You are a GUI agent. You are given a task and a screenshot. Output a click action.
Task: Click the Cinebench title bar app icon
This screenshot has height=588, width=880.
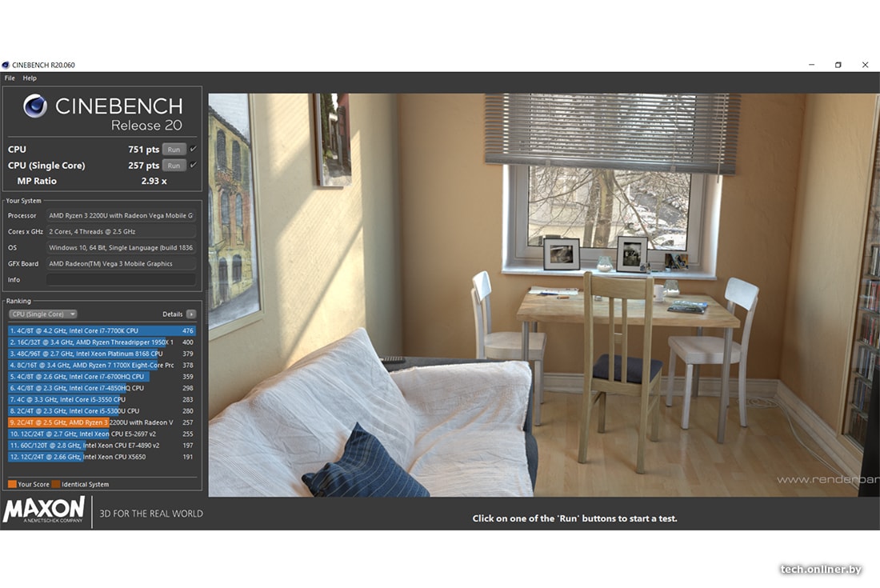(6, 65)
